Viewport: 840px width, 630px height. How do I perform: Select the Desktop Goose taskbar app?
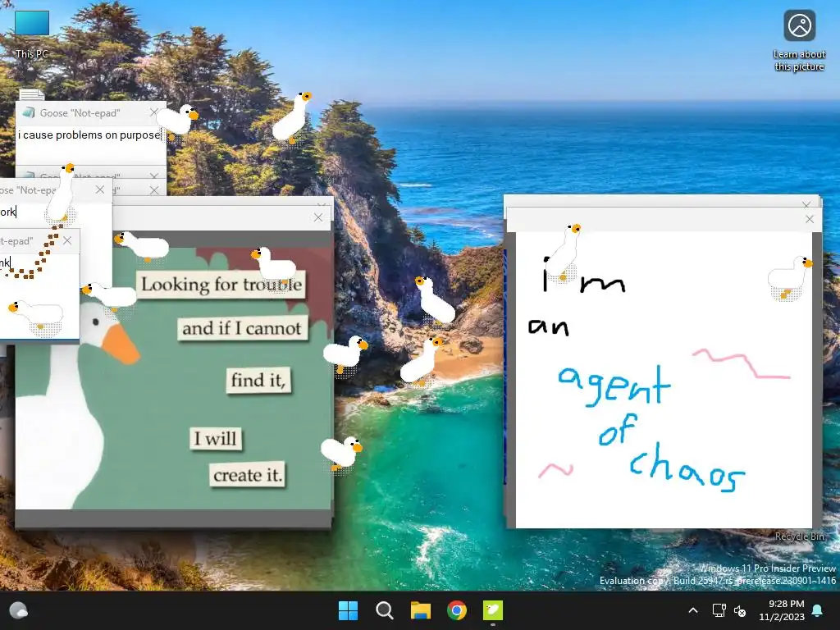pyautogui.click(x=493, y=610)
